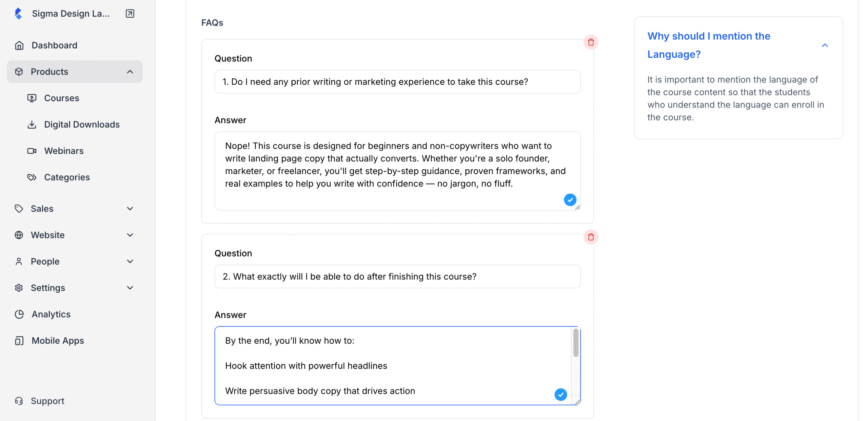
Task: Click the second Question input field
Action: [398, 276]
